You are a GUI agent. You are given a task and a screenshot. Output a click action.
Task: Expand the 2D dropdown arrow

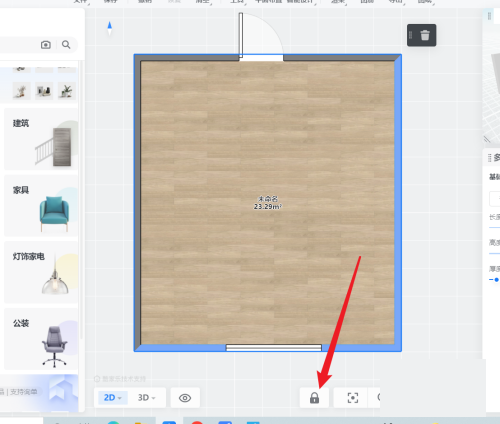click(x=120, y=398)
